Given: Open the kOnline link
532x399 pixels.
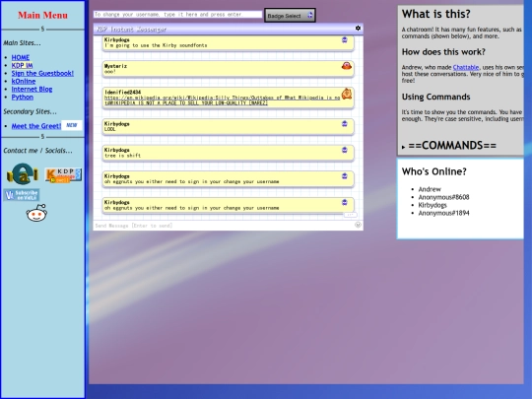Looking at the screenshot, I should point(24,81).
